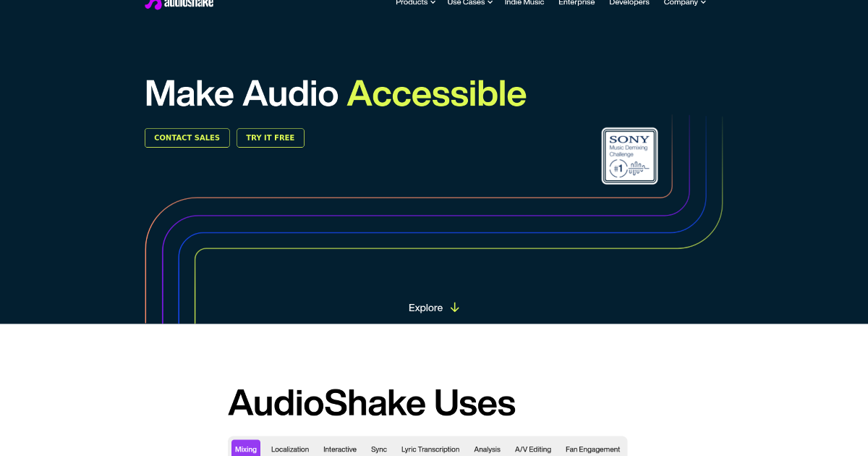Select the Localization use case tab
The width and height of the screenshot is (868, 456).
point(289,449)
